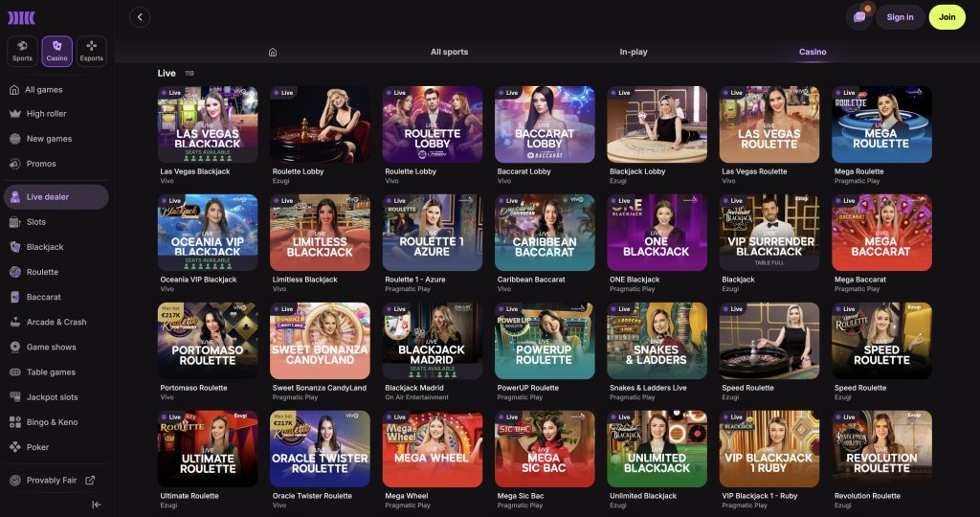Open Baccarat Lobby game thumbnail
The height and width of the screenshot is (517, 980).
coord(545,124)
